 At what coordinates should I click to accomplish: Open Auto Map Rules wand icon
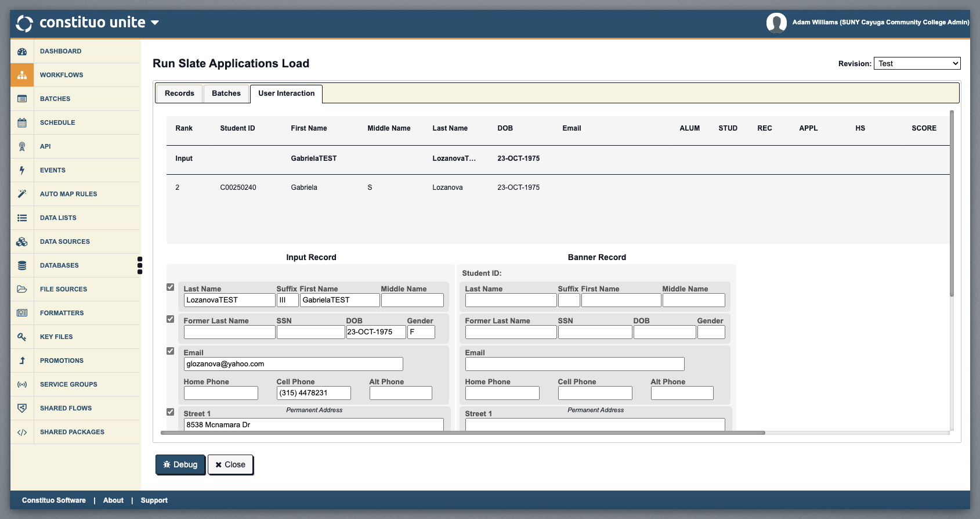tap(22, 194)
